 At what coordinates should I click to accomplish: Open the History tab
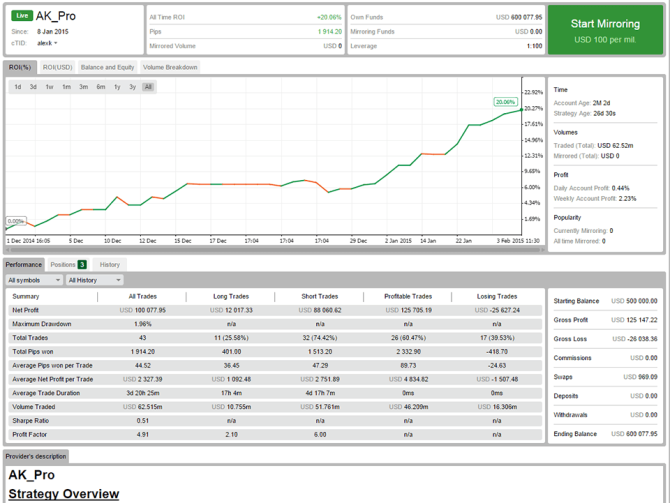(x=110, y=265)
